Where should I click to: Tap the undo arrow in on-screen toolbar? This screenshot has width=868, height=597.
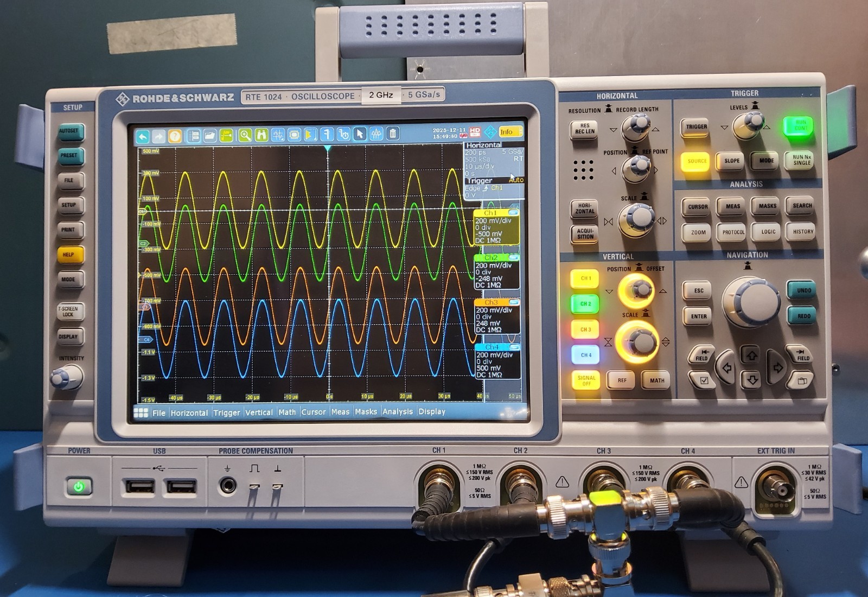click(x=142, y=136)
